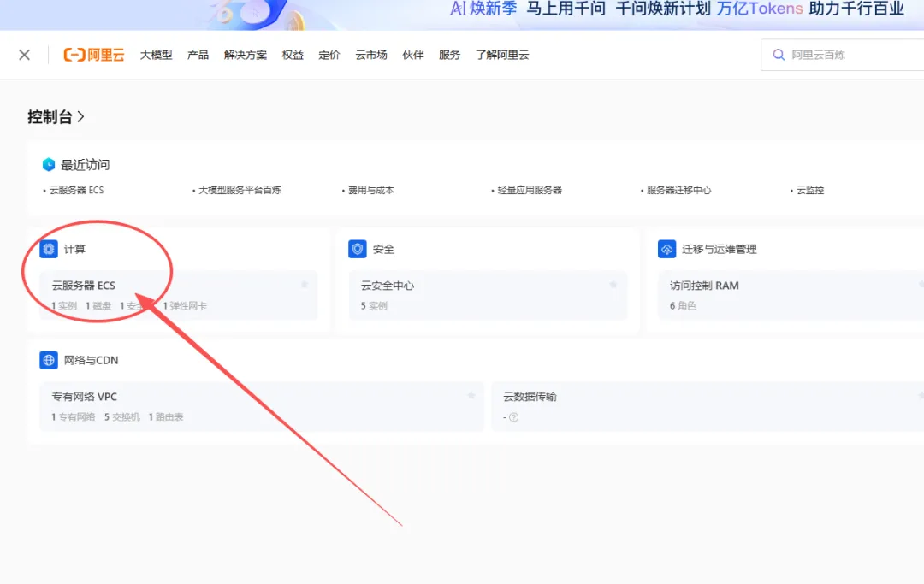Open the 定价 menu

pyautogui.click(x=329, y=55)
